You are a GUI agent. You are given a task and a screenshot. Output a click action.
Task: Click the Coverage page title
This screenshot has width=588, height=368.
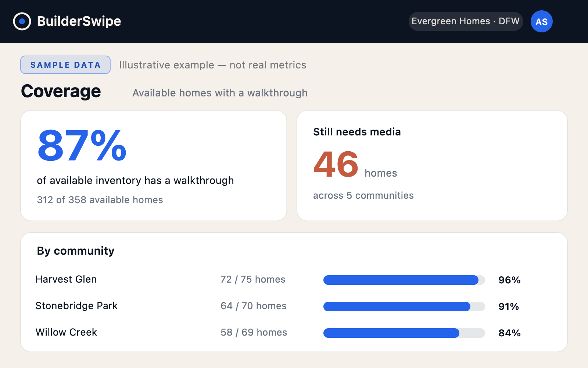(61, 91)
